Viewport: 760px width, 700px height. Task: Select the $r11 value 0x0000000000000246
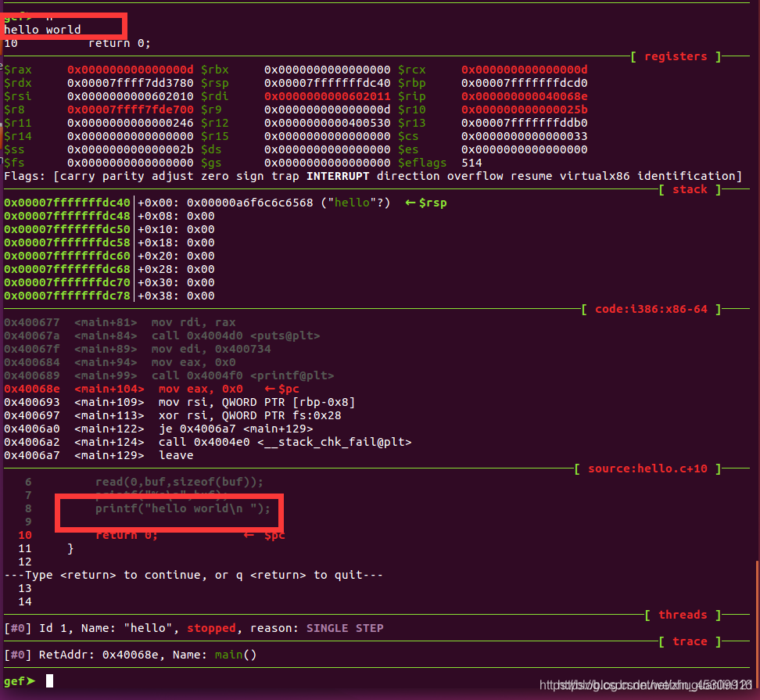click(131, 123)
